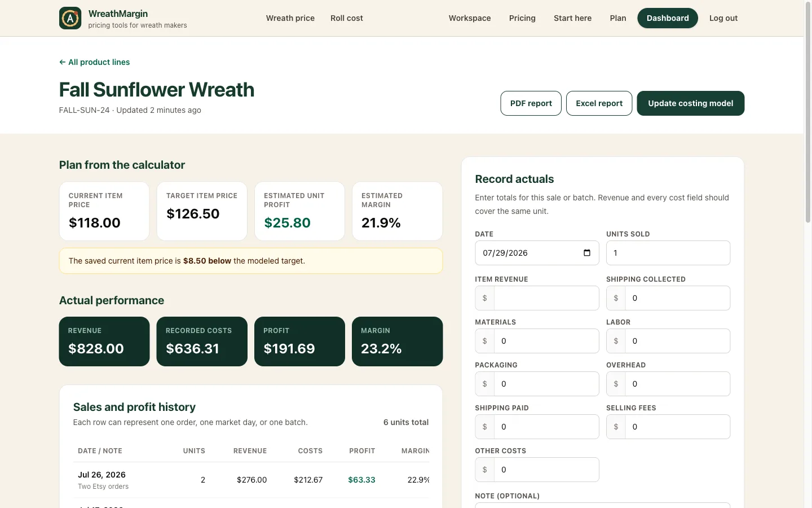Click the Profit column header

362,451
